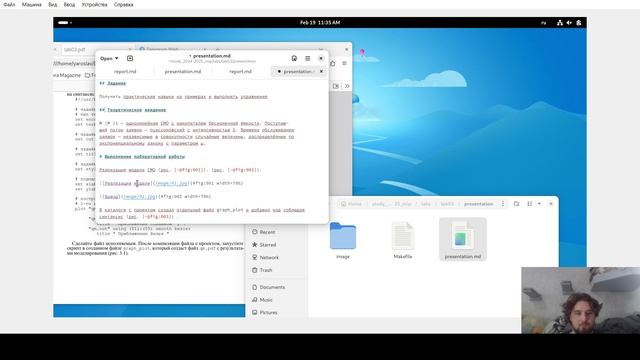Click the 'Теоретическое введение' heading text
The width and height of the screenshot is (640, 360).
pyautogui.click(x=136, y=110)
